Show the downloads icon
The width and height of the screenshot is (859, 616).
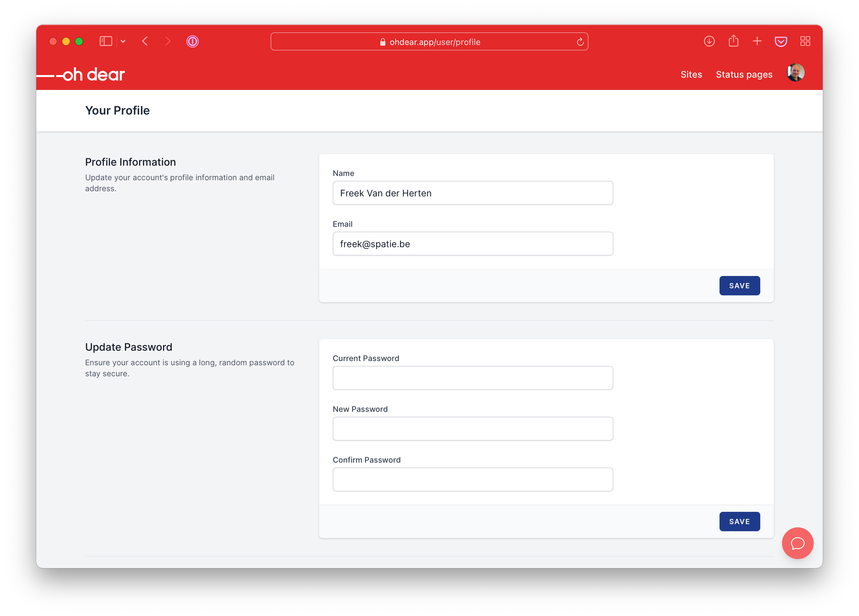(x=709, y=41)
